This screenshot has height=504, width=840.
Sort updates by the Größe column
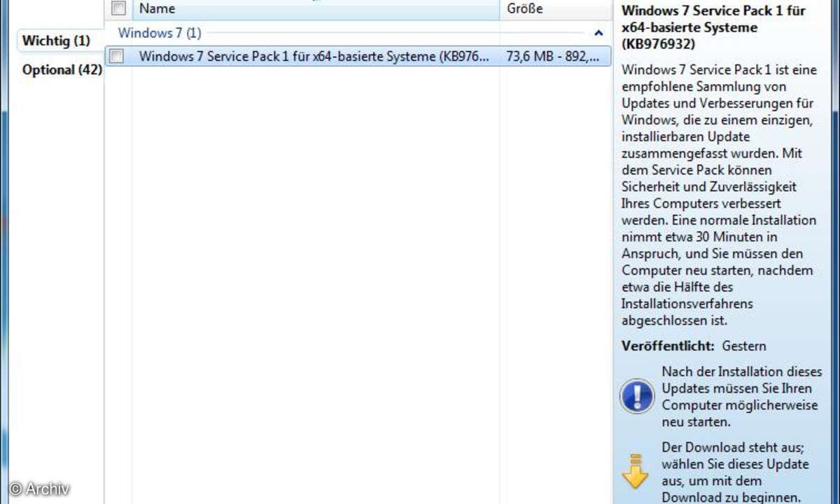click(555, 9)
